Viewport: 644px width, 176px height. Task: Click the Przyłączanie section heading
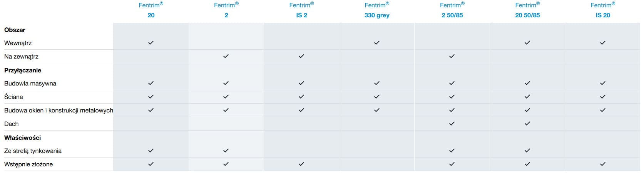(23, 70)
